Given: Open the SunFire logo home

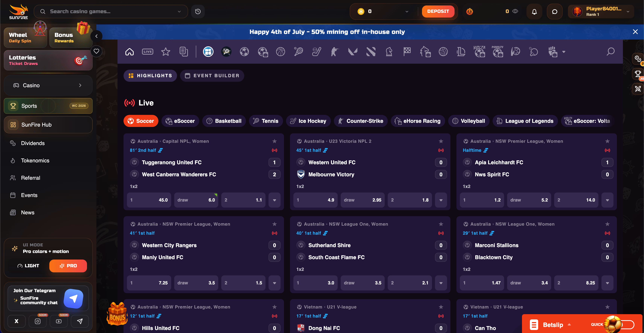Looking at the screenshot, I should point(18,11).
